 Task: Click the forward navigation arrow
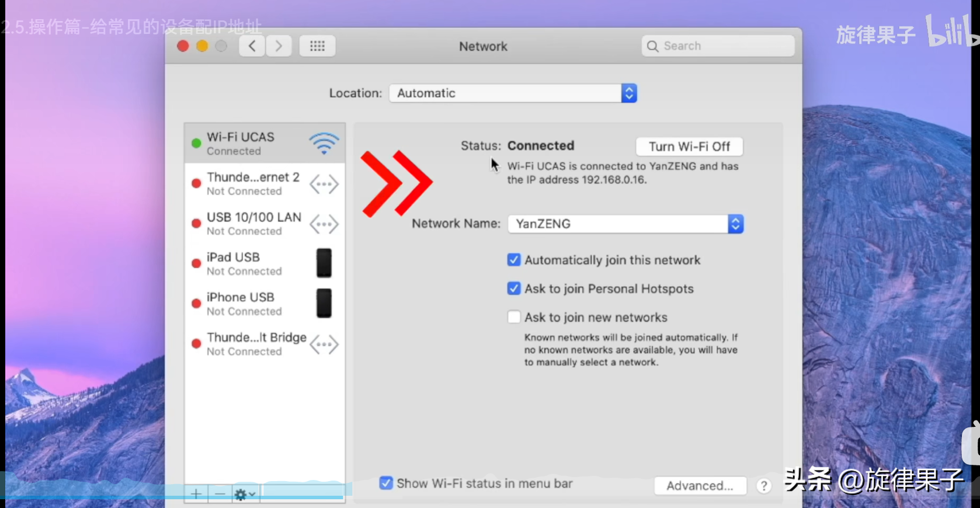tap(279, 46)
